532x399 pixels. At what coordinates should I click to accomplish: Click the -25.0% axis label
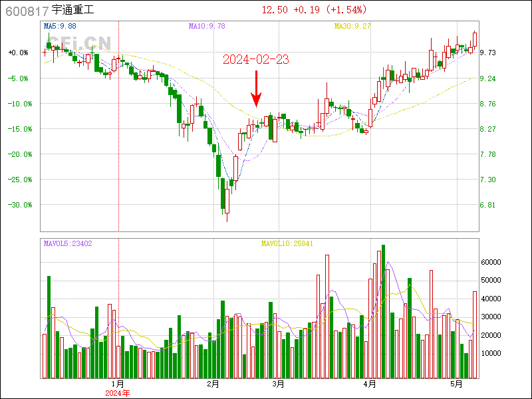pos(20,180)
